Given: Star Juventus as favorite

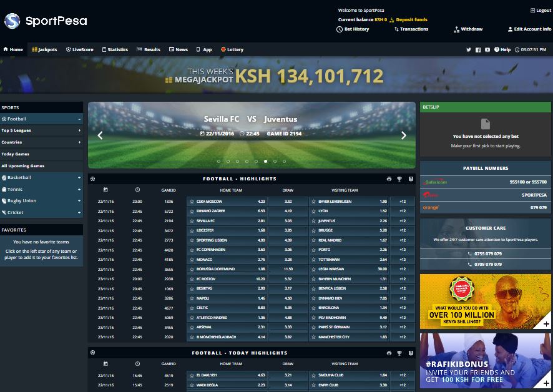Looking at the screenshot, I should (x=313, y=221).
